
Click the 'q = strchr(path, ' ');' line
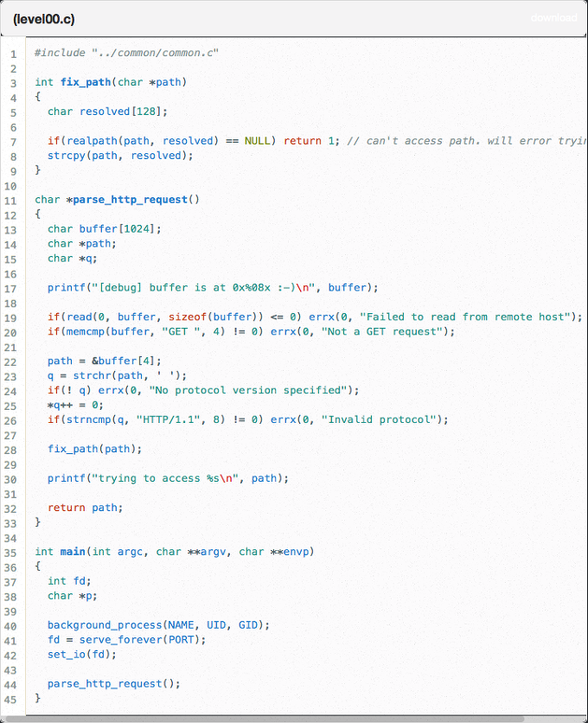[117, 376]
